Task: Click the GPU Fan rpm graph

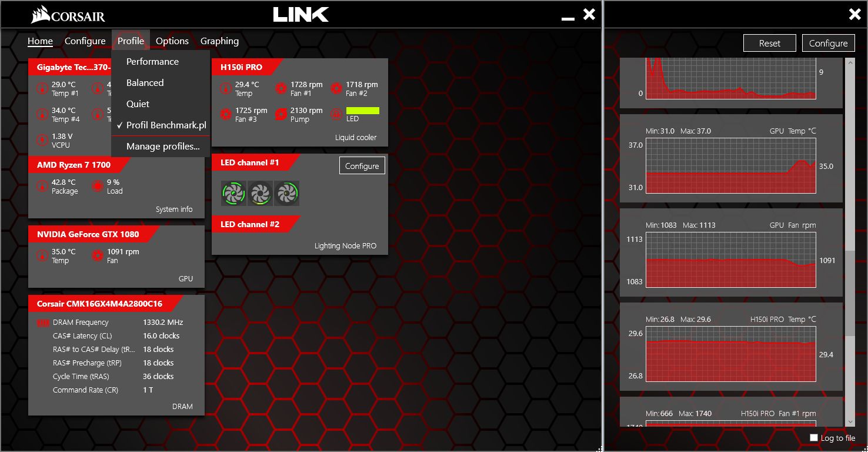Action: coord(731,260)
